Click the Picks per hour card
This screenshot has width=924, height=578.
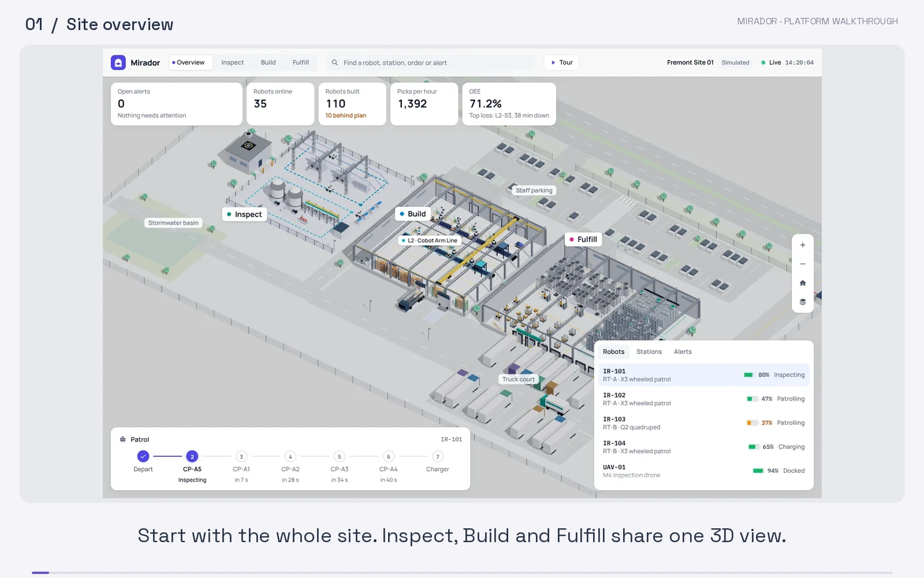[424, 104]
